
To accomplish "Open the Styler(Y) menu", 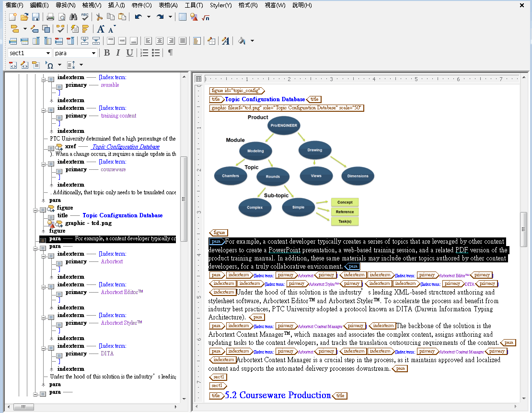I will tap(220, 5).
